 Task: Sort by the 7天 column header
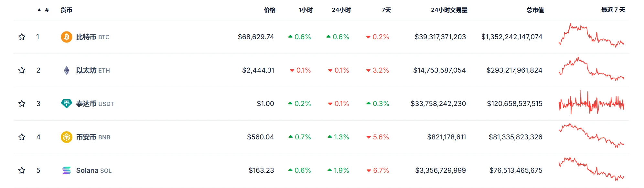pyautogui.click(x=386, y=10)
